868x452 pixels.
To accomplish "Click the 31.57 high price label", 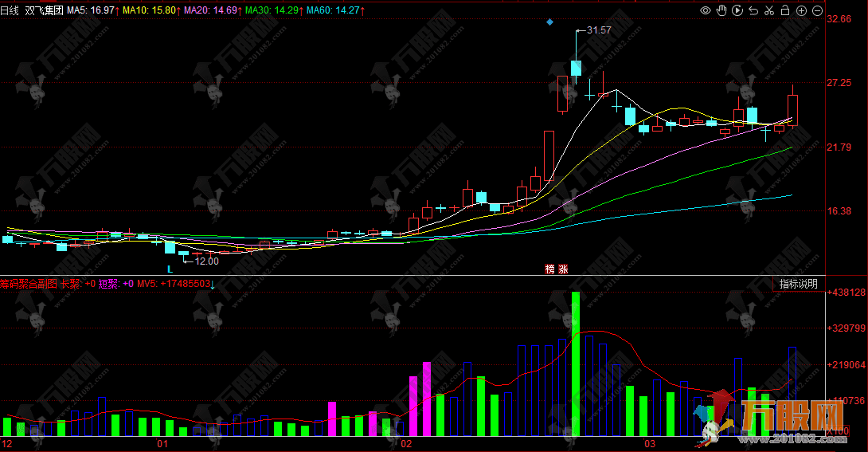I will 599,30.
